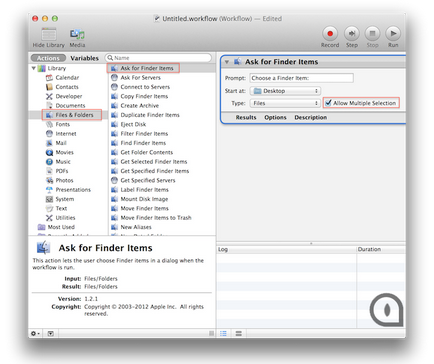Select the PDFs library category
This screenshot has width=434, height=364.
point(62,171)
